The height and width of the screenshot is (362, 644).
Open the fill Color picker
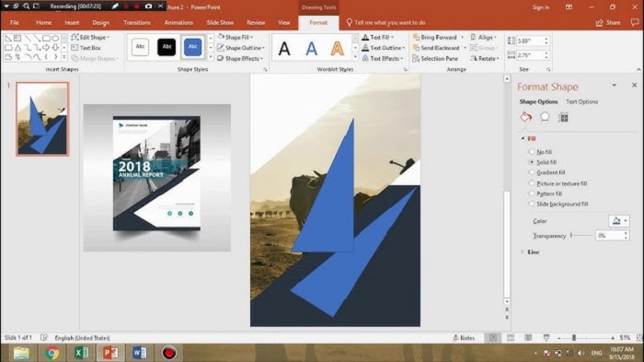point(618,221)
